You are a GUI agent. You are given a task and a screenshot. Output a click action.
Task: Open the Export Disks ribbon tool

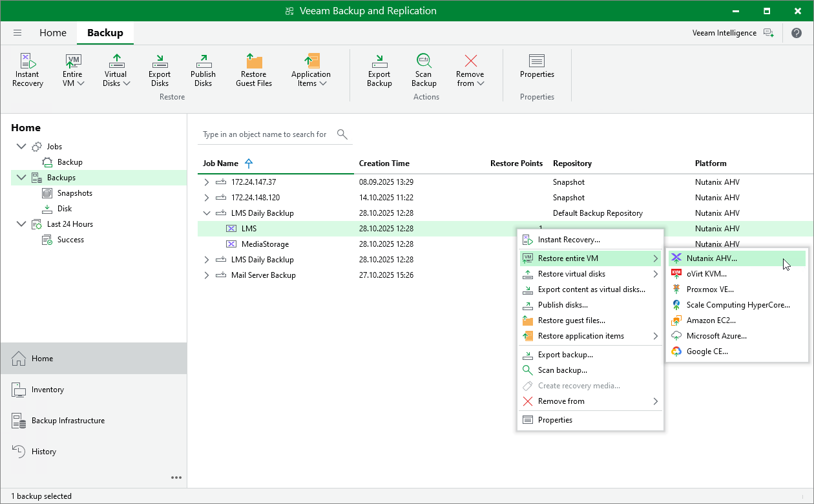click(x=160, y=70)
